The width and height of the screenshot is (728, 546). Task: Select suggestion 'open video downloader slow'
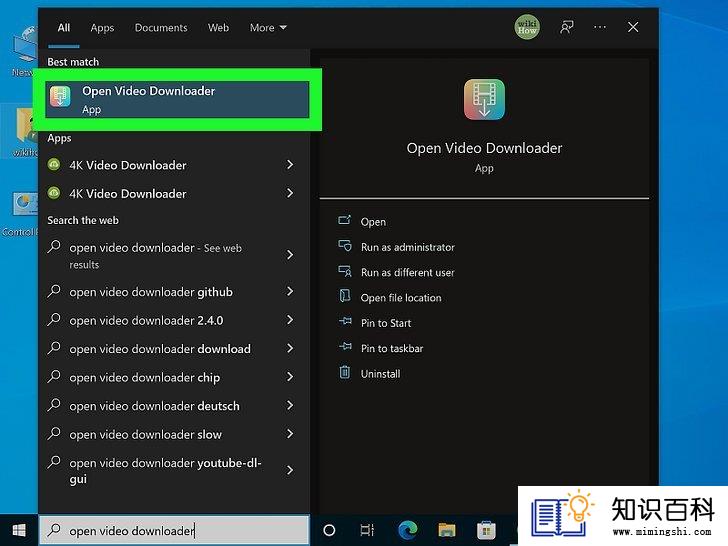174,434
